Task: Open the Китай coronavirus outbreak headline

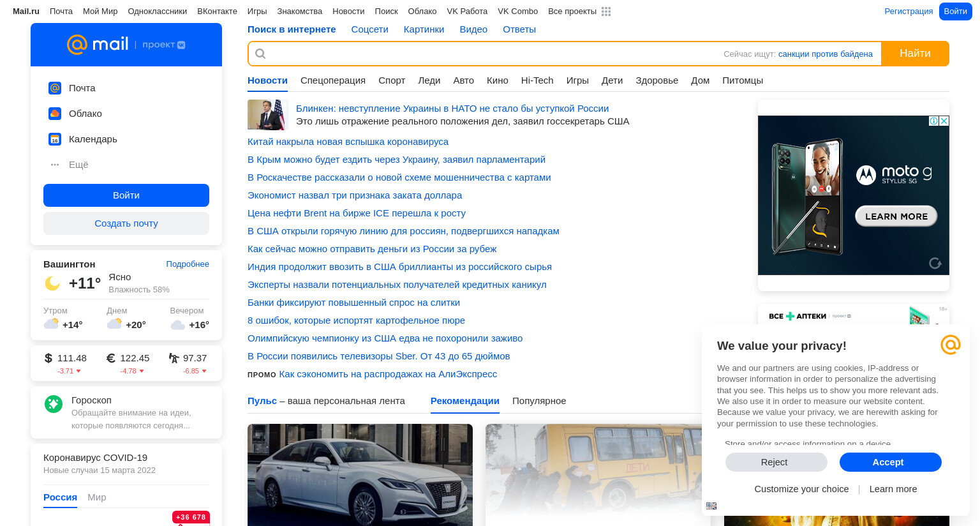Action: point(348,142)
